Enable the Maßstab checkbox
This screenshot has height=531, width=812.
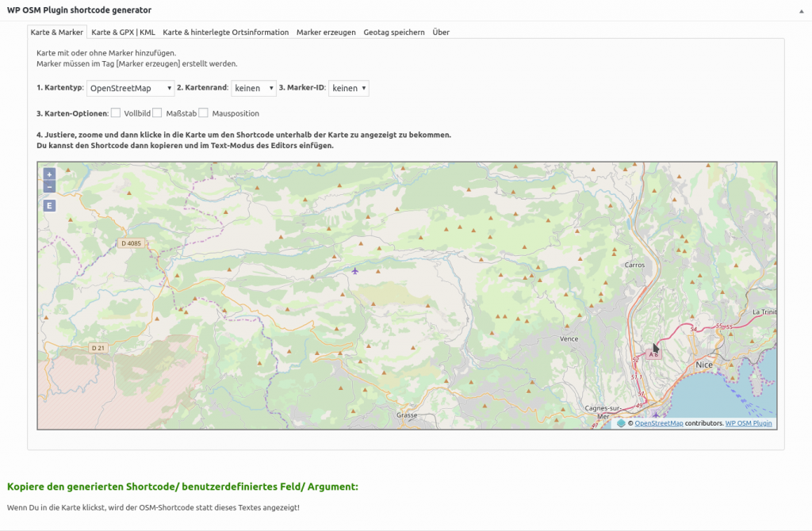tap(158, 113)
